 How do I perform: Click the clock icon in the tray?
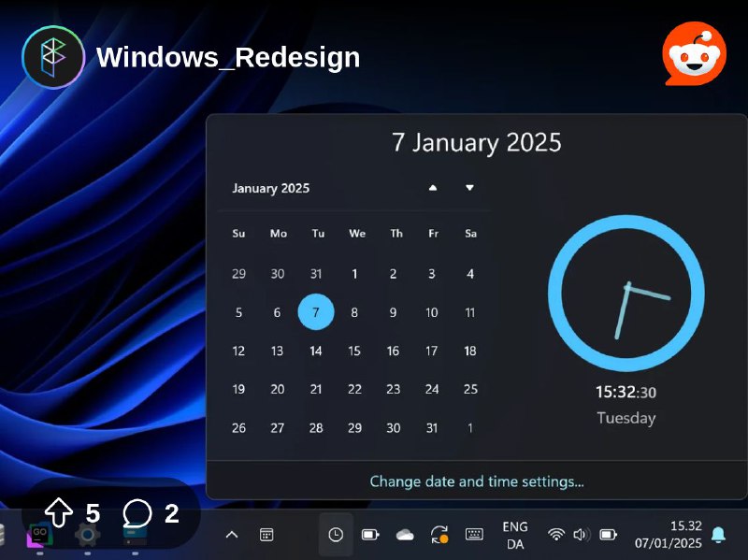click(336, 535)
